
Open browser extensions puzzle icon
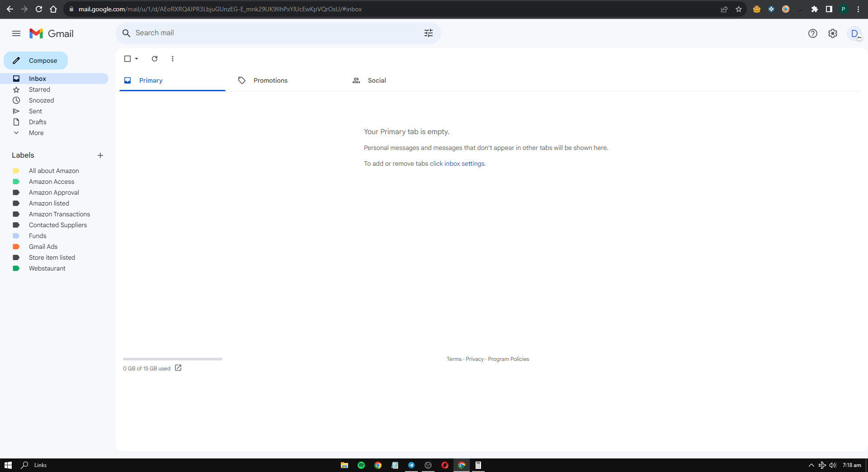tap(815, 9)
